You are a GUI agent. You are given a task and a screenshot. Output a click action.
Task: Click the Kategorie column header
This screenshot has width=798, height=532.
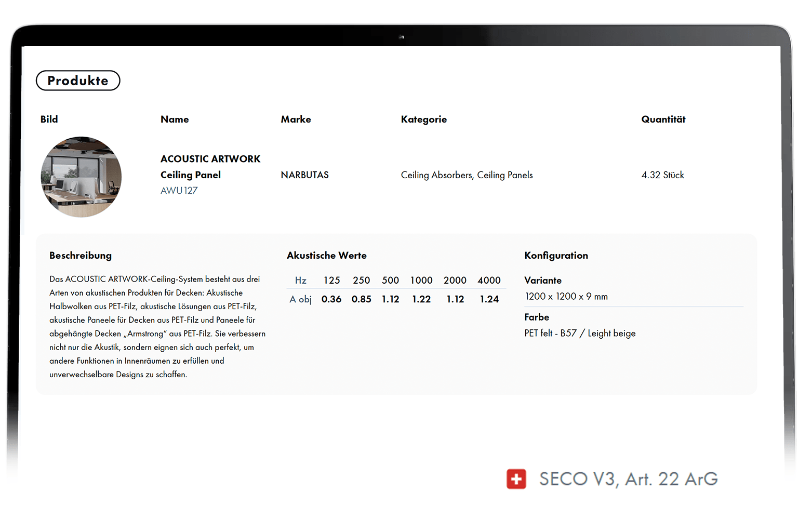tap(423, 119)
